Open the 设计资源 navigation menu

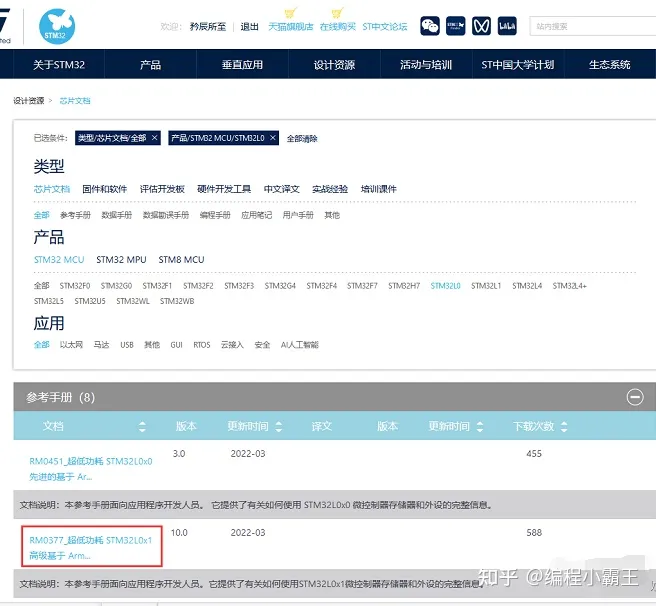pyautogui.click(x=334, y=64)
